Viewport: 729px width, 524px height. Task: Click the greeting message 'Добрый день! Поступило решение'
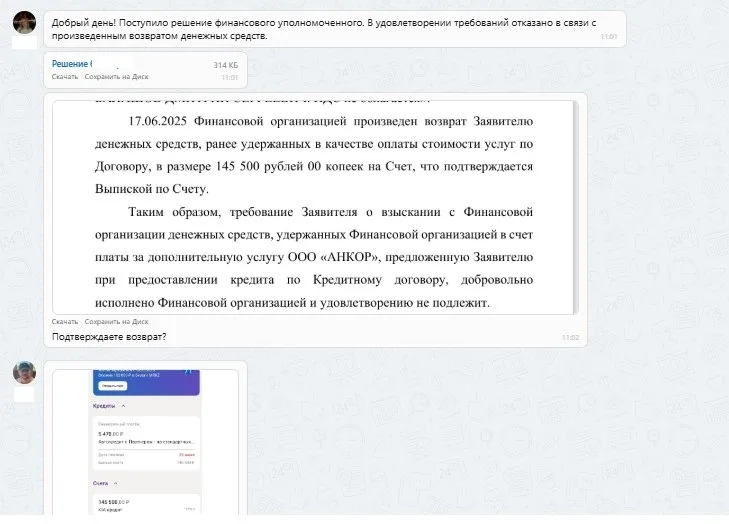(324, 29)
